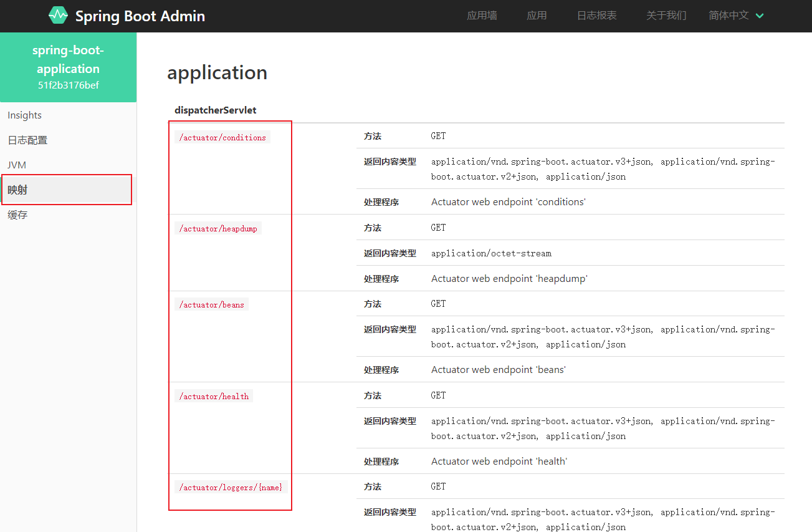Click the GET method of /actuator/heapdump
The width and height of the screenshot is (812, 532).
click(x=439, y=228)
